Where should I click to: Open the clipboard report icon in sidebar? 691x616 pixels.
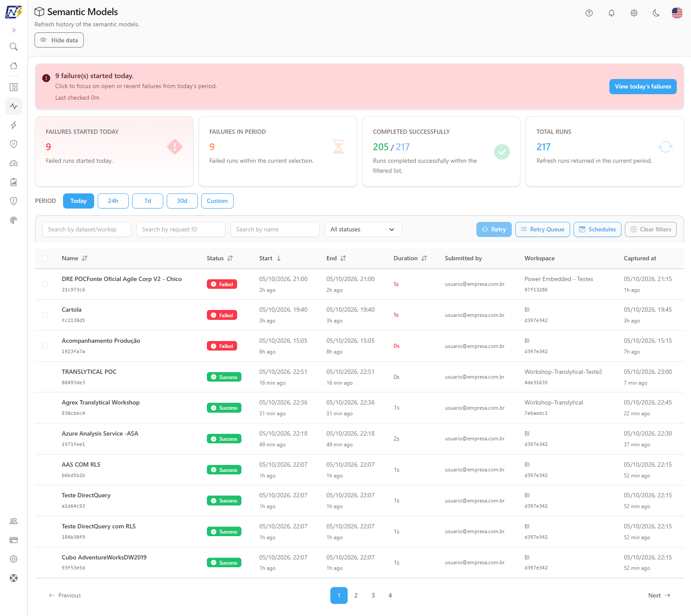pos(14,182)
